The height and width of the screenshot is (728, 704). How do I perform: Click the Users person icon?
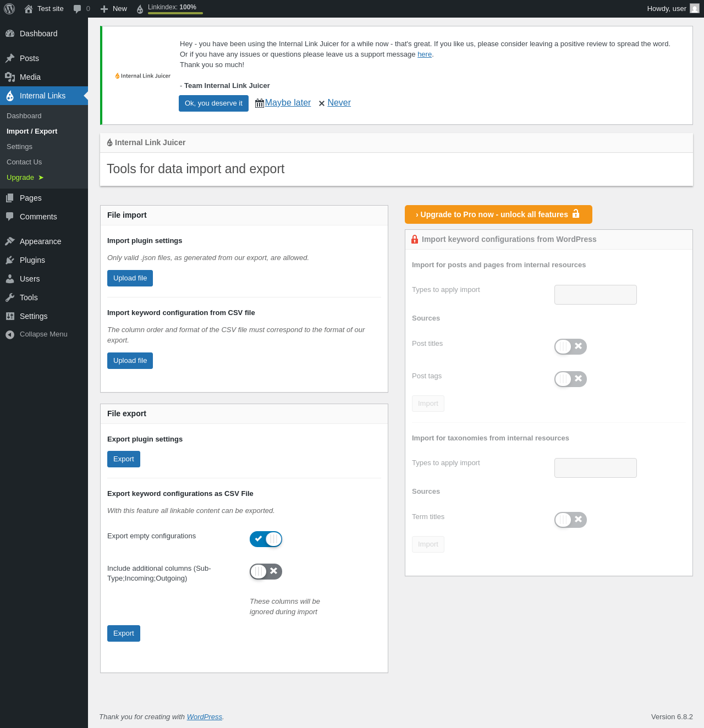pyautogui.click(x=10, y=279)
